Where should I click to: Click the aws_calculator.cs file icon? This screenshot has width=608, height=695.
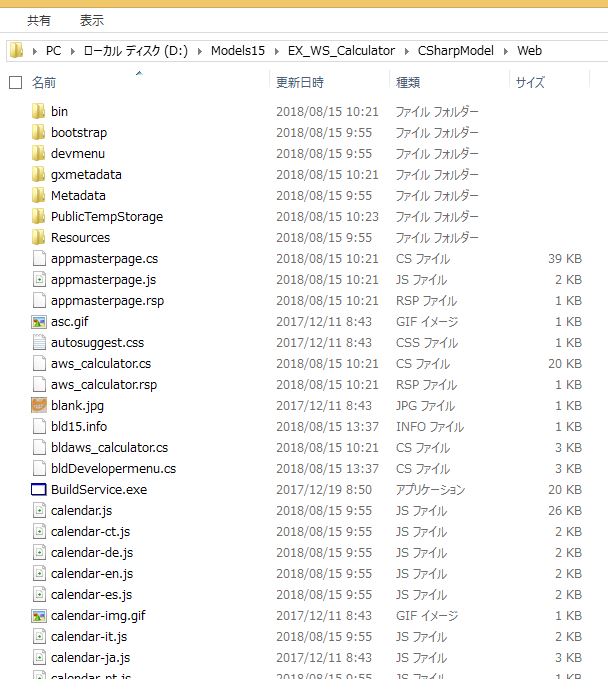39,363
